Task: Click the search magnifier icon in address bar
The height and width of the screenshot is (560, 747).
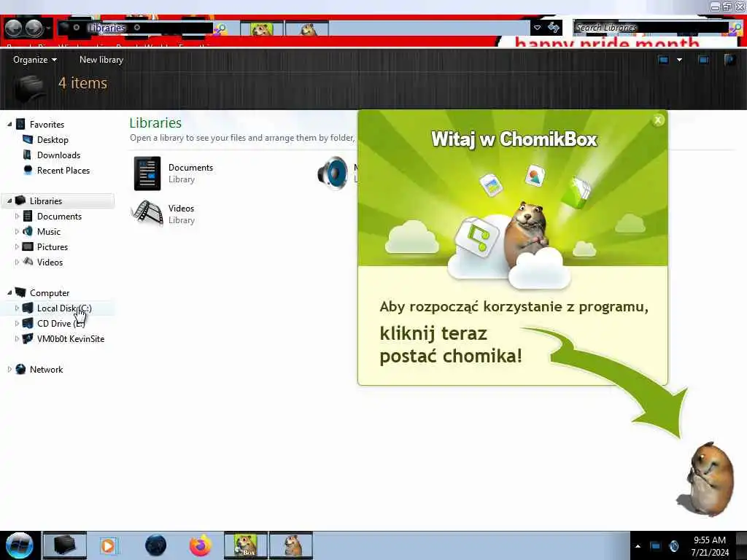Action: click(x=220, y=28)
